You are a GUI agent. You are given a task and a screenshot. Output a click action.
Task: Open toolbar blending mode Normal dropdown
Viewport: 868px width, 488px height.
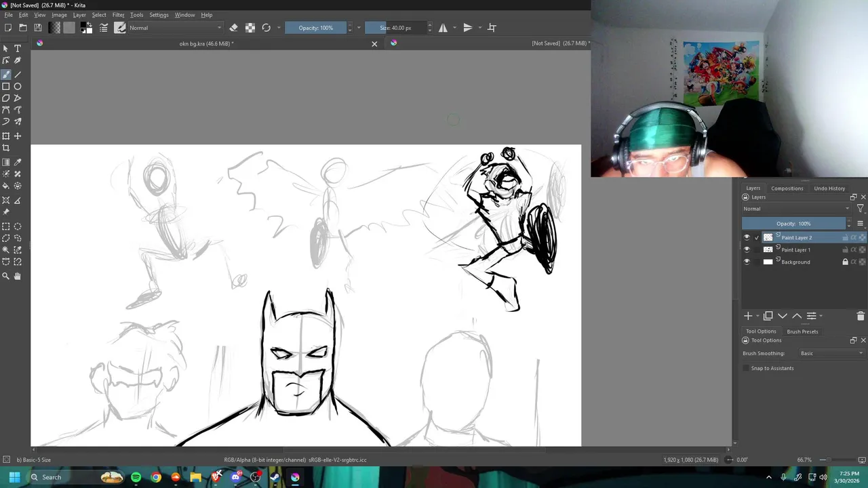point(175,28)
